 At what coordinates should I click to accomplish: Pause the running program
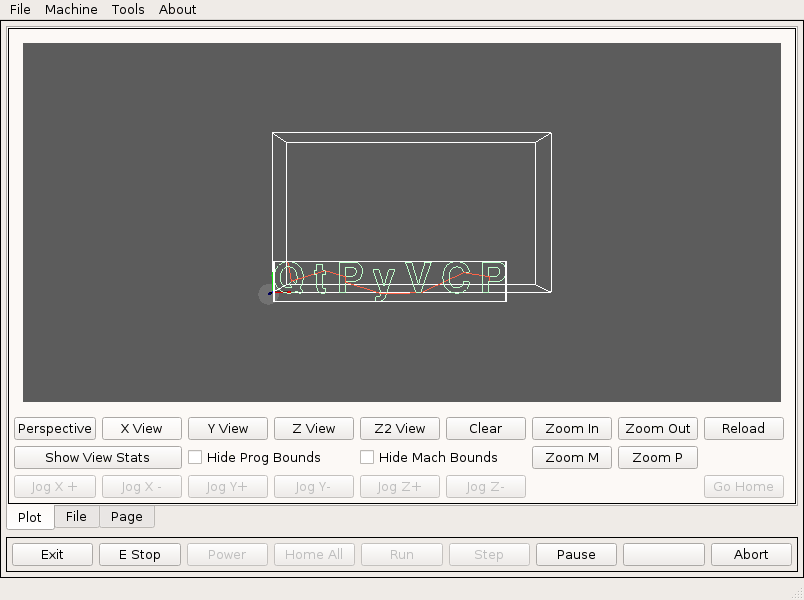(x=576, y=555)
